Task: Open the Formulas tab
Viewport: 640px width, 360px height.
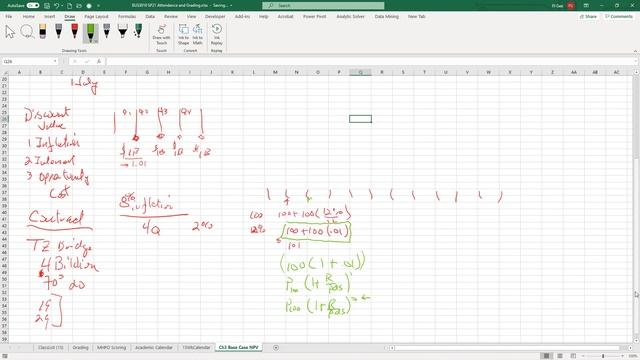Action: [127, 16]
